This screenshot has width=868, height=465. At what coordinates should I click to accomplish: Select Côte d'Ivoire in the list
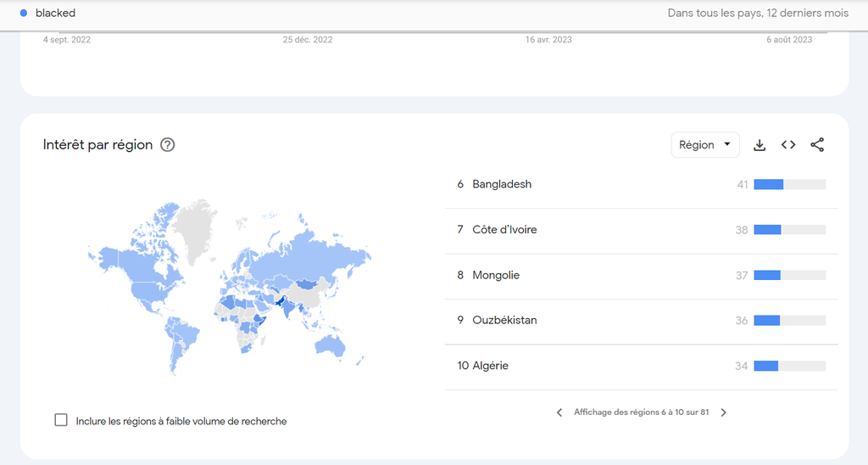(504, 230)
